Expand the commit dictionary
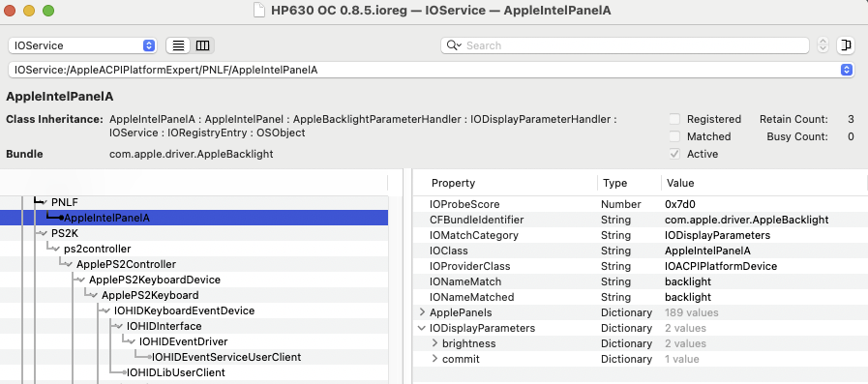Screen dimensions: 868x384 [435, 359]
